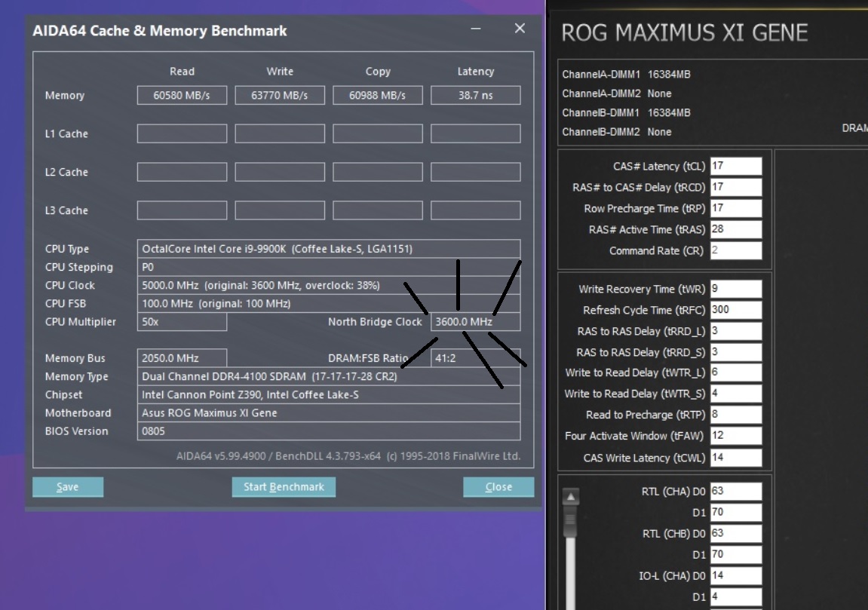Click the Save button in AIDA64
Image resolution: width=868 pixels, height=610 pixels.
point(68,486)
